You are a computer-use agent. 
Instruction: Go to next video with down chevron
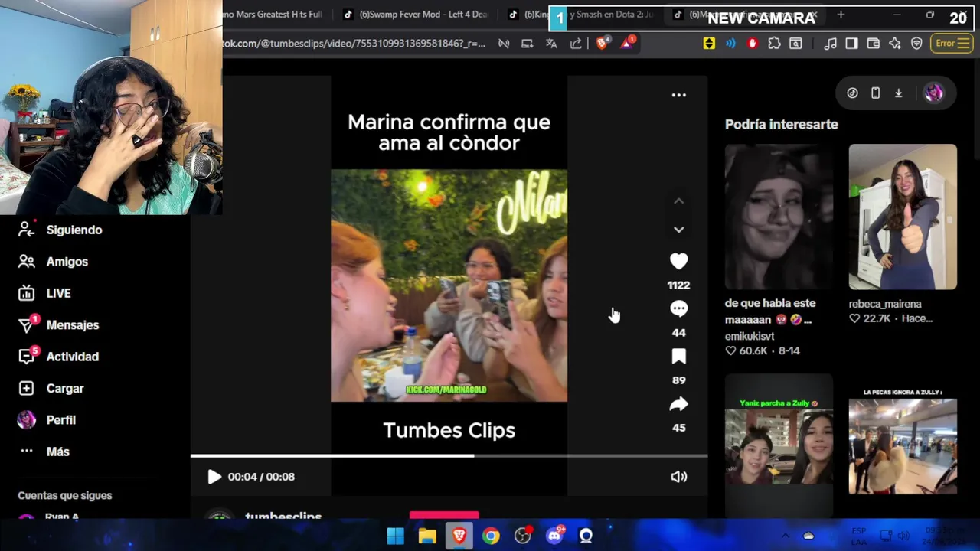678,230
